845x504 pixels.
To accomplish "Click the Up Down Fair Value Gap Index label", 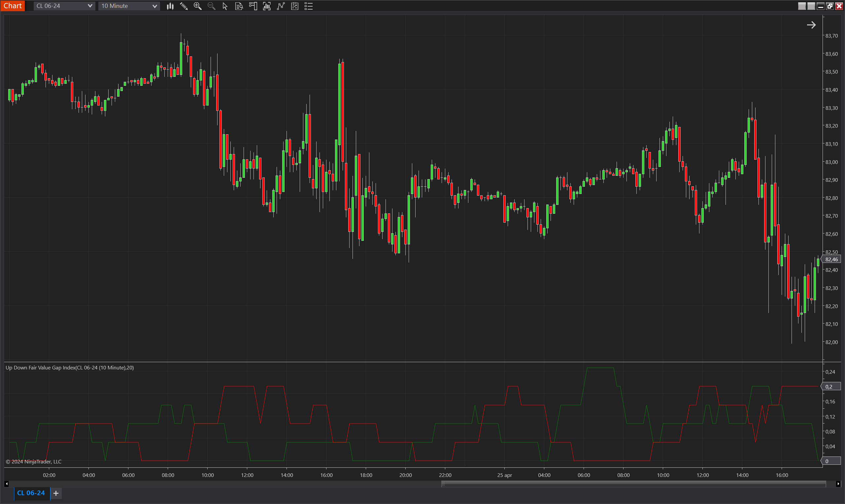I will tap(70, 367).
